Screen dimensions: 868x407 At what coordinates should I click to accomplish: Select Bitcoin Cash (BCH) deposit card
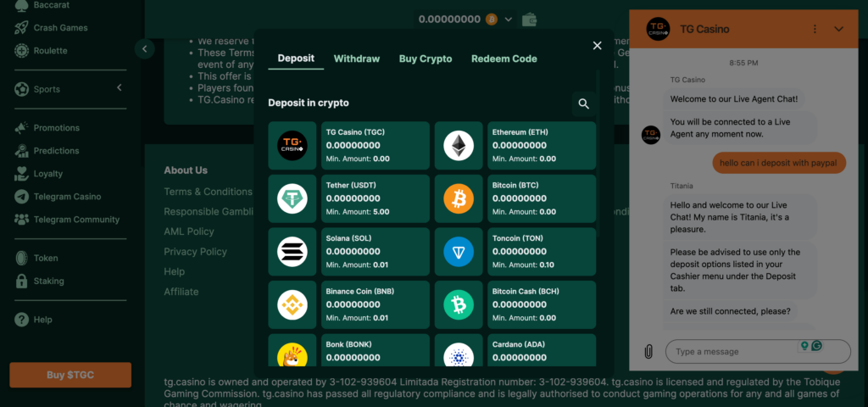pyautogui.click(x=542, y=305)
